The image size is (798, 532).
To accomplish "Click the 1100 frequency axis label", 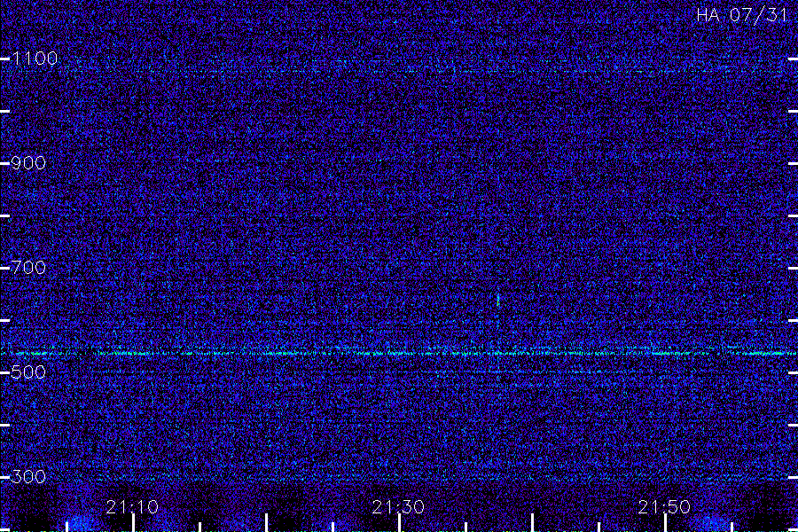I will pyautogui.click(x=35, y=59).
